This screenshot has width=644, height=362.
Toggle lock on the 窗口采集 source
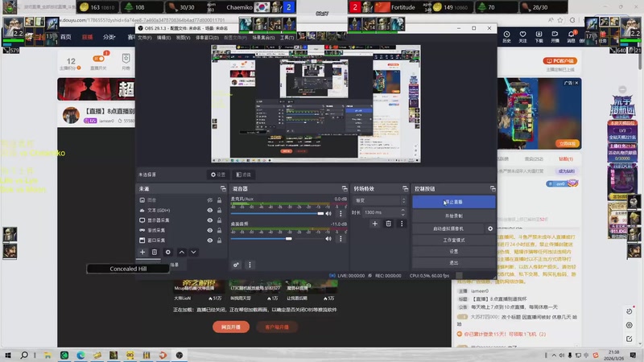(219, 240)
